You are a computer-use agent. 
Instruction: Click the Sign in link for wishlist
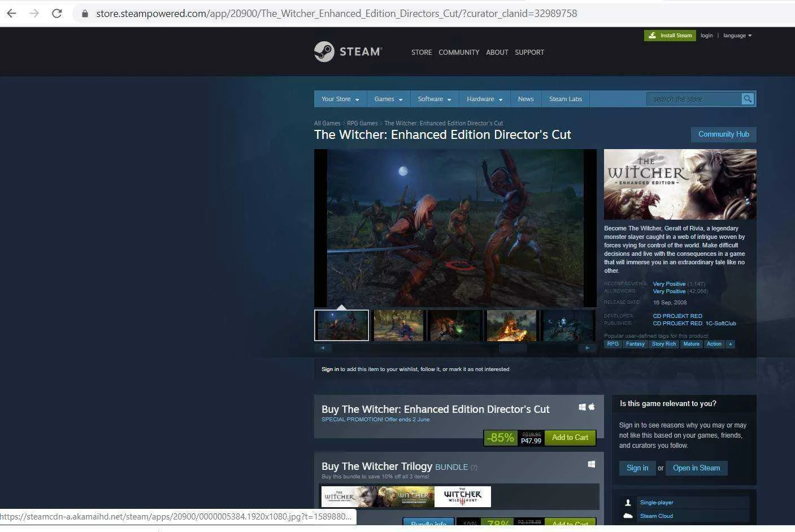tap(330, 369)
